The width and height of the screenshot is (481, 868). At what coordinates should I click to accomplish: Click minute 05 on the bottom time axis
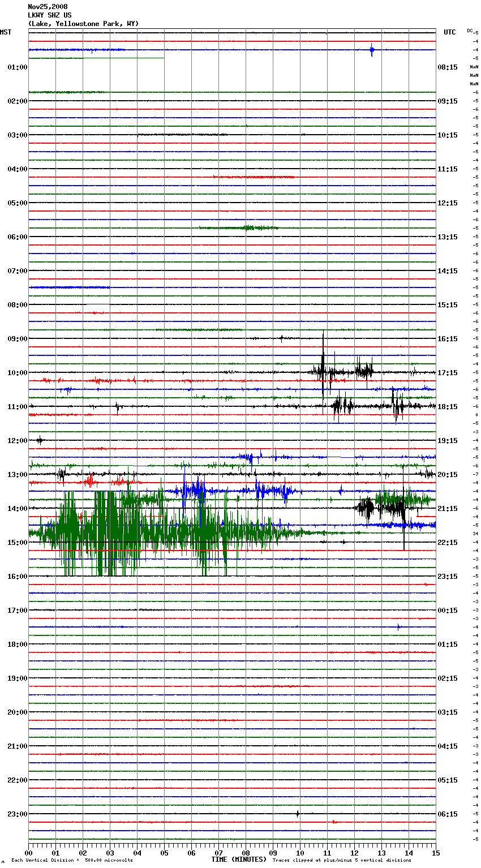point(164,853)
